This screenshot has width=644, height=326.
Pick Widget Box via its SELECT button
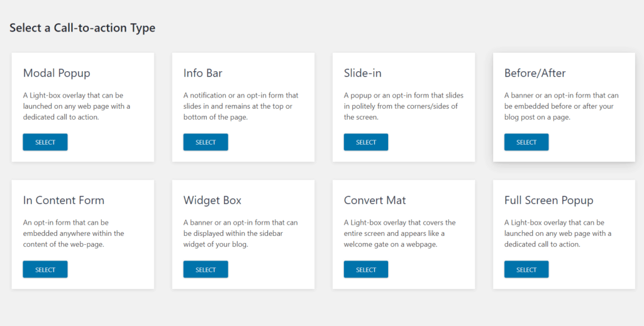tap(206, 269)
